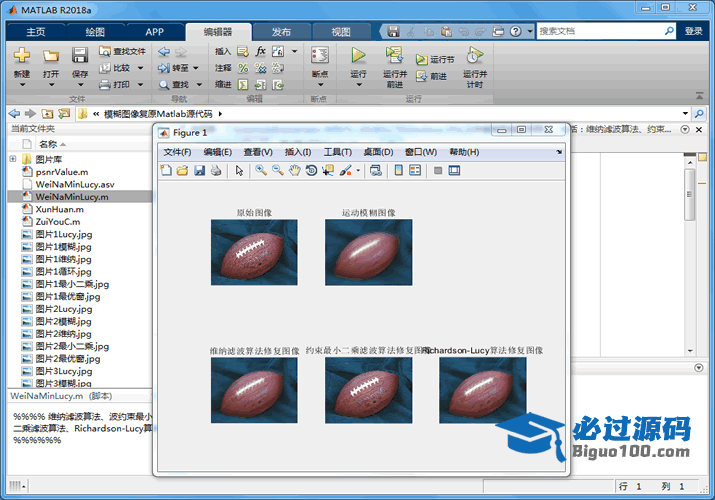
Task: Click the Zoom In tool in Figure toolbar
Action: point(260,171)
